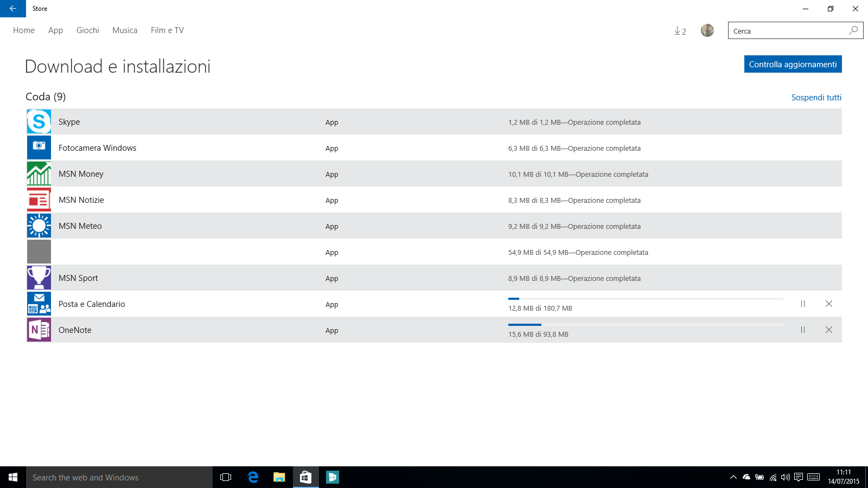Open the Action Center notifications icon
Viewport: 868px width, 488px height.
click(799, 477)
